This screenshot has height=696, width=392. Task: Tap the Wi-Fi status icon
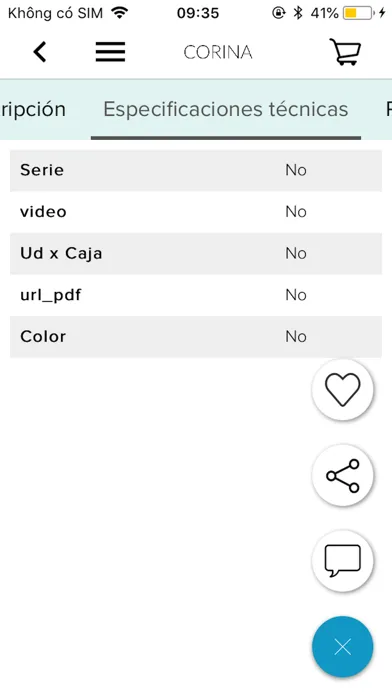[119, 13]
